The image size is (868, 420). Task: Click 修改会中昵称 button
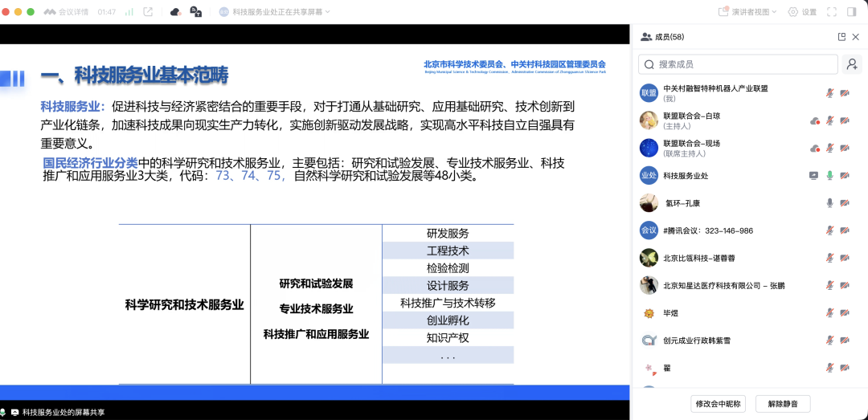point(719,404)
